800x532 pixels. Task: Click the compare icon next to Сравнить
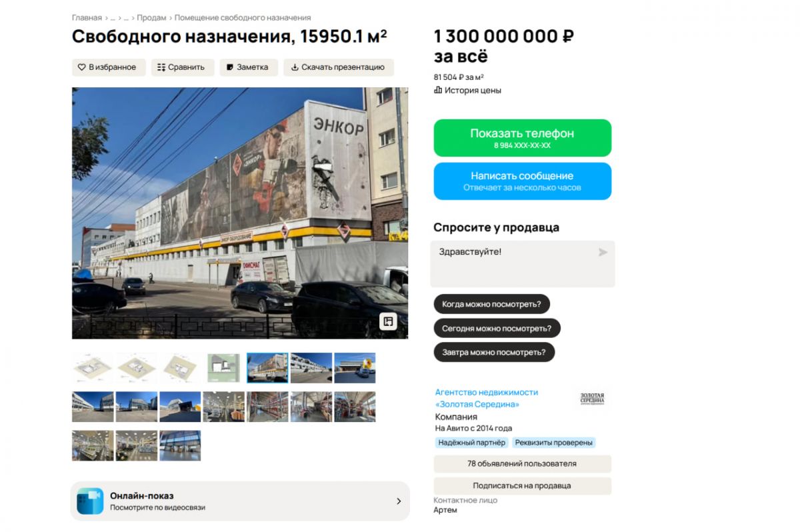161,67
